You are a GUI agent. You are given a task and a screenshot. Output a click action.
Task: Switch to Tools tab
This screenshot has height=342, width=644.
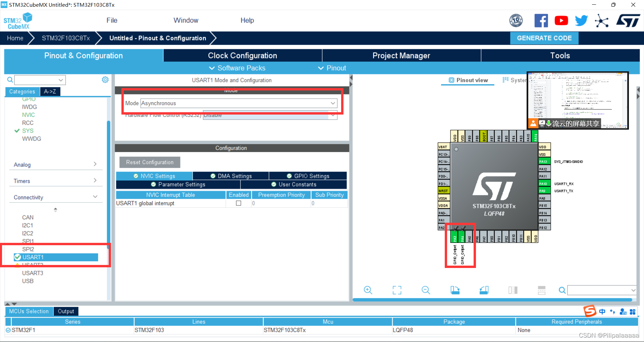tap(560, 56)
